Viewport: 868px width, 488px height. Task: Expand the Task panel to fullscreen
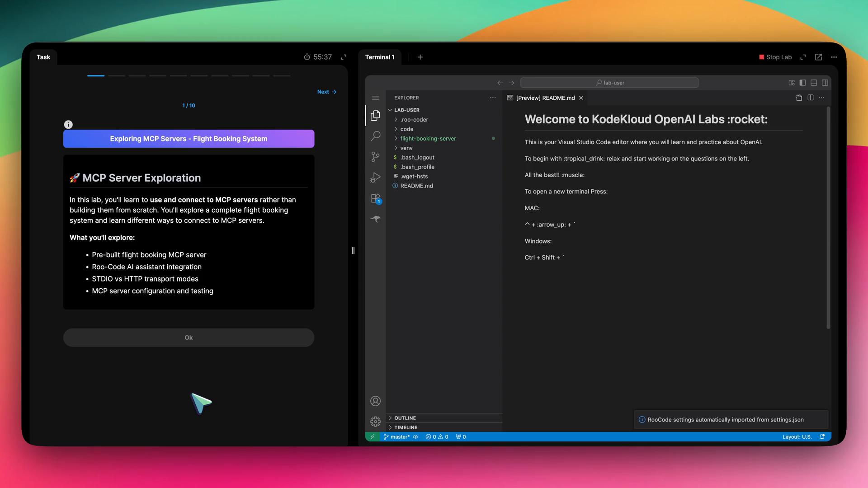344,57
